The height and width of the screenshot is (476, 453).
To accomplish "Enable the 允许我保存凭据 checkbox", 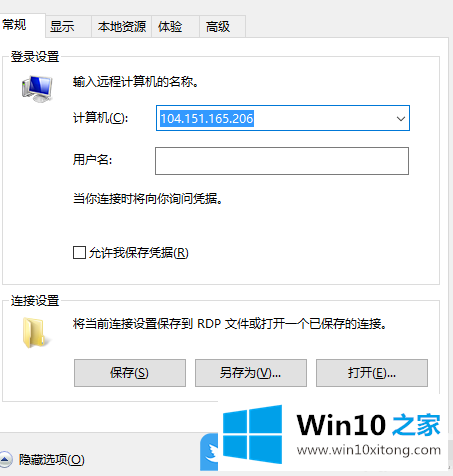I will click(x=79, y=253).
